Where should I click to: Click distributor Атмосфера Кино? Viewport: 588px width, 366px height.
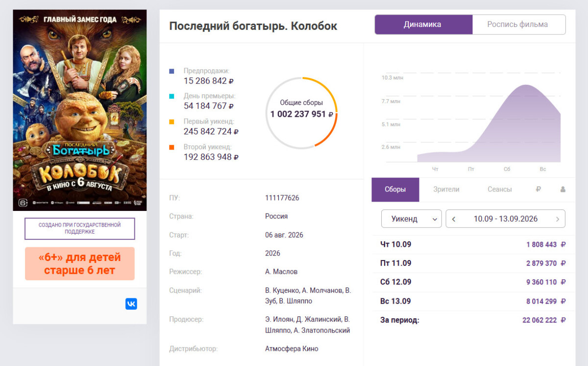click(292, 349)
